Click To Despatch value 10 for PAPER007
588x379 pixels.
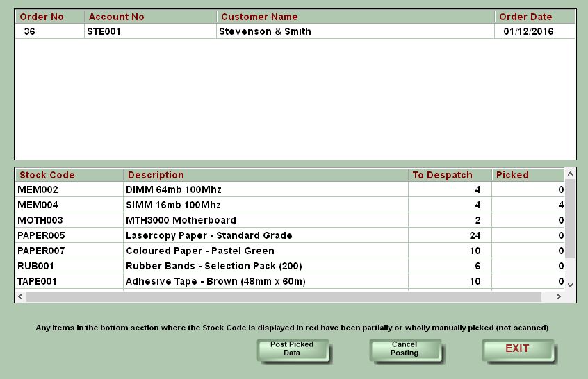point(450,251)
